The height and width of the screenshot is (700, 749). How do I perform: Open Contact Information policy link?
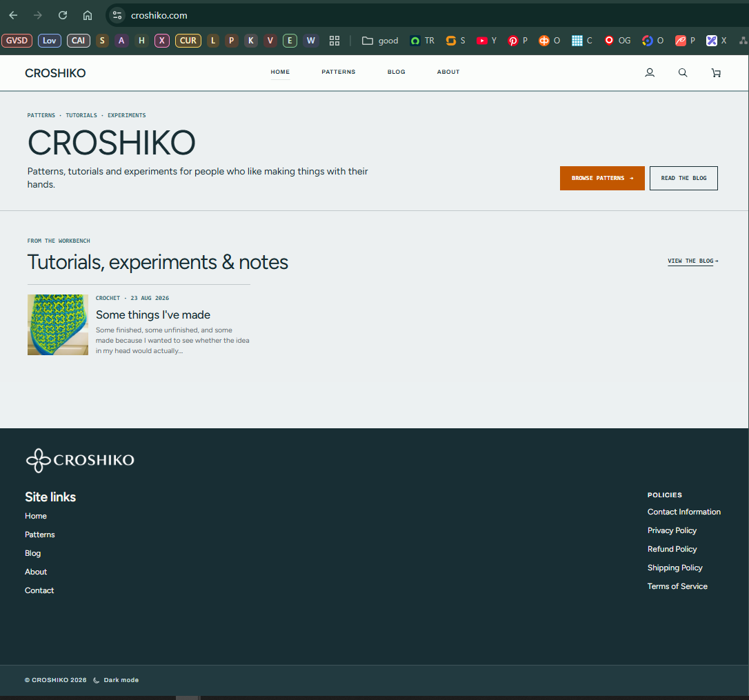[x=684, y=512]
